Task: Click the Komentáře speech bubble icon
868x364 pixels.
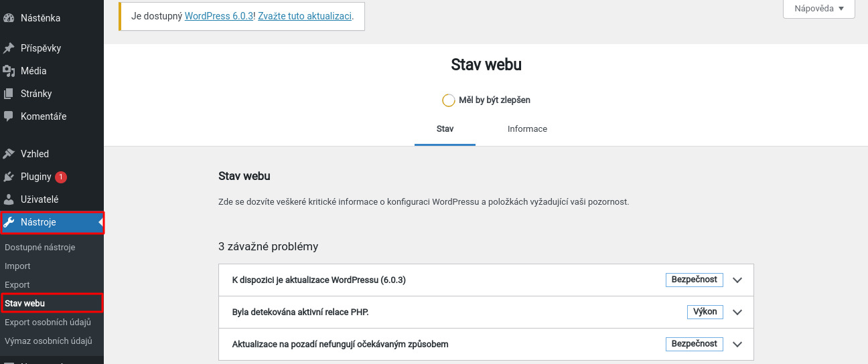Action: point(9,116)
